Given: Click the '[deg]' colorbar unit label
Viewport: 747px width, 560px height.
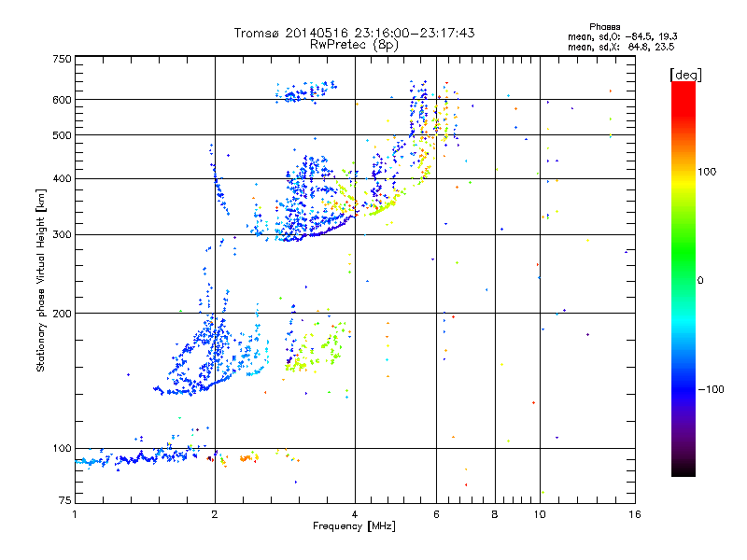Looking at the screenshot, I should click(685, 75).
